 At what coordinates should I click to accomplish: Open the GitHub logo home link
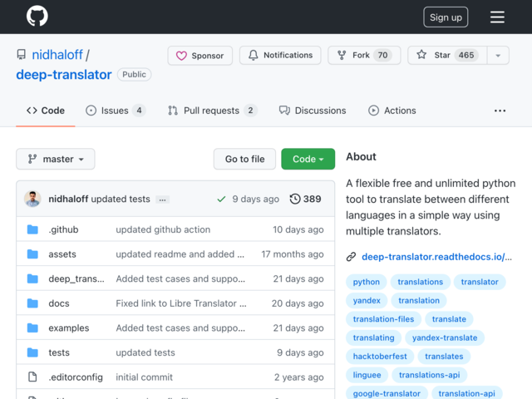(x=37, y=17)
